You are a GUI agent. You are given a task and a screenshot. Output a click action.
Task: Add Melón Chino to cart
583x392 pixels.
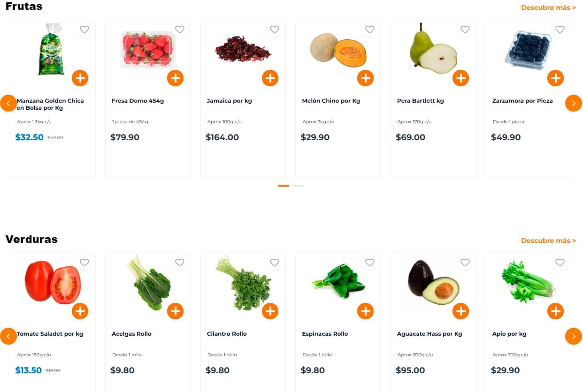365,78
